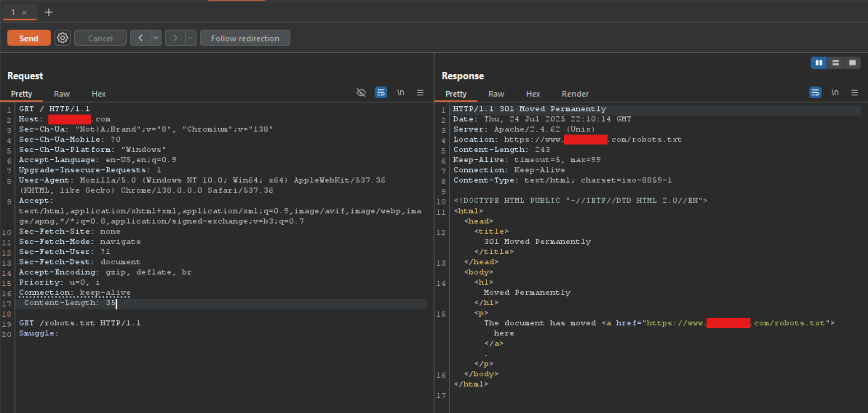Show non-printable \n characters in Response
Image resolution: width=868 pixels, height=413 pixels.
[x=835, y=93]
